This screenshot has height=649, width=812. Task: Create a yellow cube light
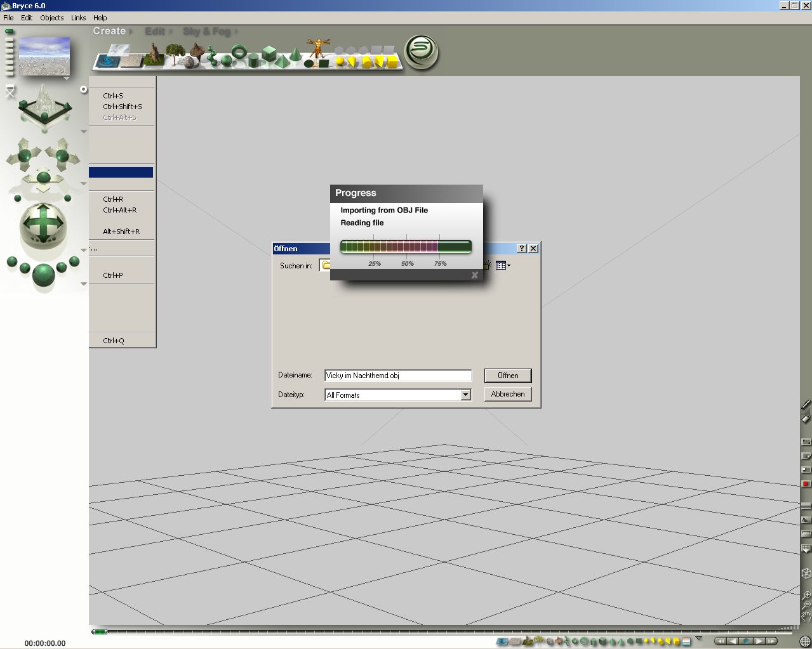(392, 62)
